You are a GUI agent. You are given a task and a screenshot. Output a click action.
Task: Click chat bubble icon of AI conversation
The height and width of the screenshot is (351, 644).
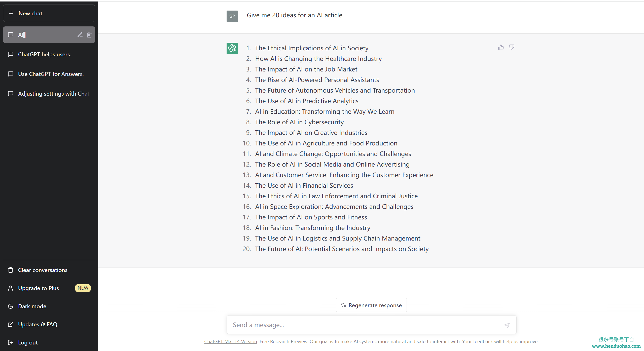[11, 35]
